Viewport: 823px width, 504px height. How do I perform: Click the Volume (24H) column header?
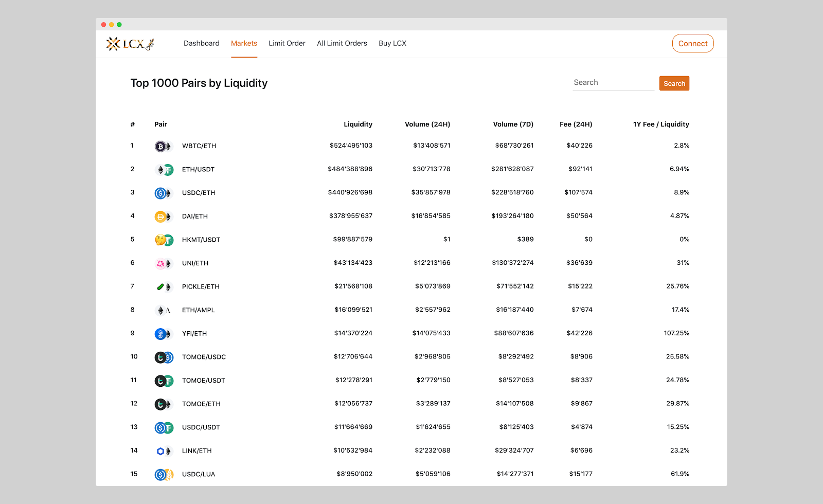(427, 124)
